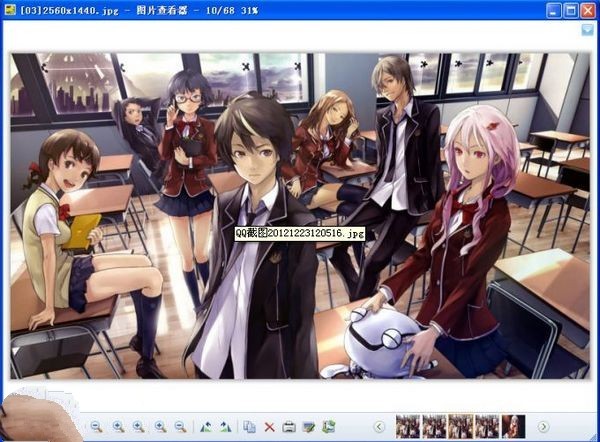The height and width of the screenshot is (442, 600).
Task: Click the picture viewer icon in title bar
Action: point(10,10)
